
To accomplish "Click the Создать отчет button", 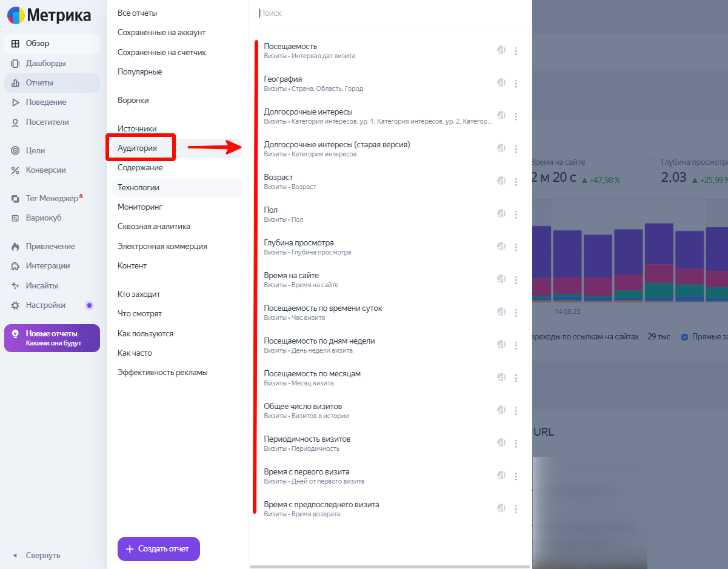I will (x=158, y=549).
